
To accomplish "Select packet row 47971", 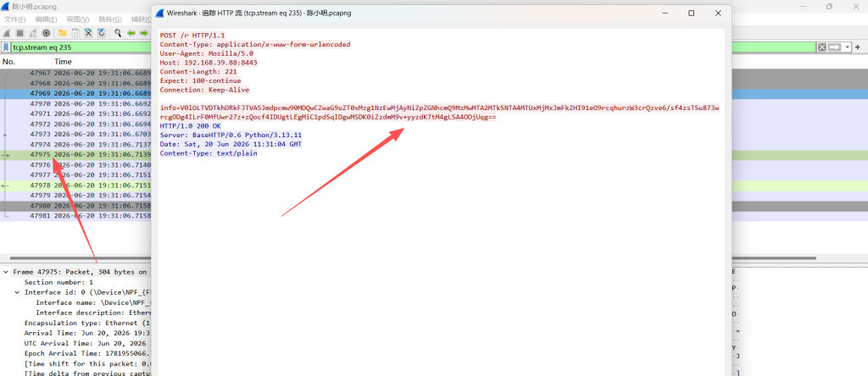I will 75,114.
